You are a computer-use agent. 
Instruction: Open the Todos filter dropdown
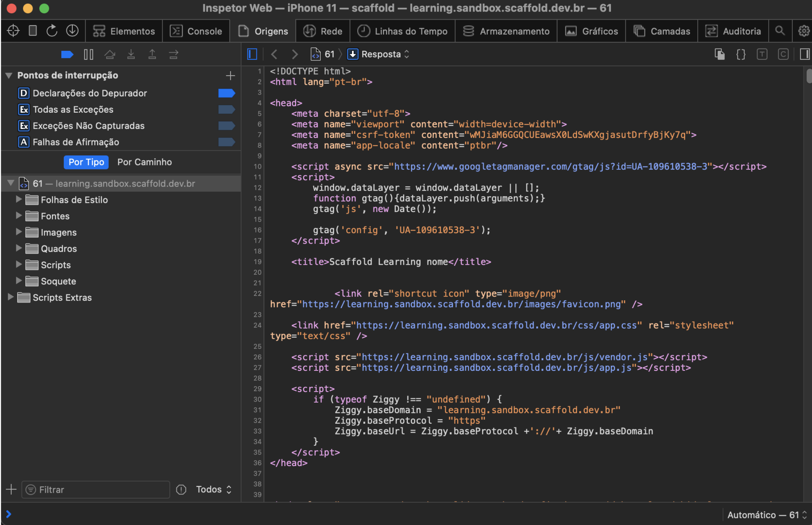214,489
